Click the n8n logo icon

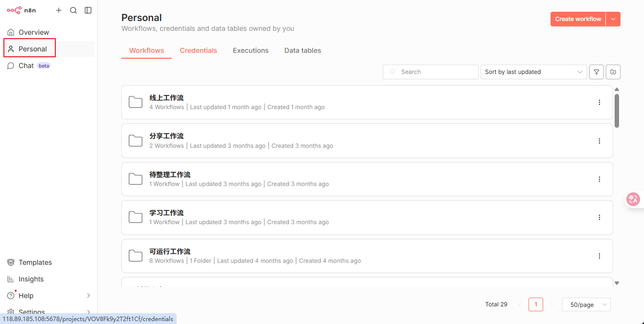(x=14, y=10)
